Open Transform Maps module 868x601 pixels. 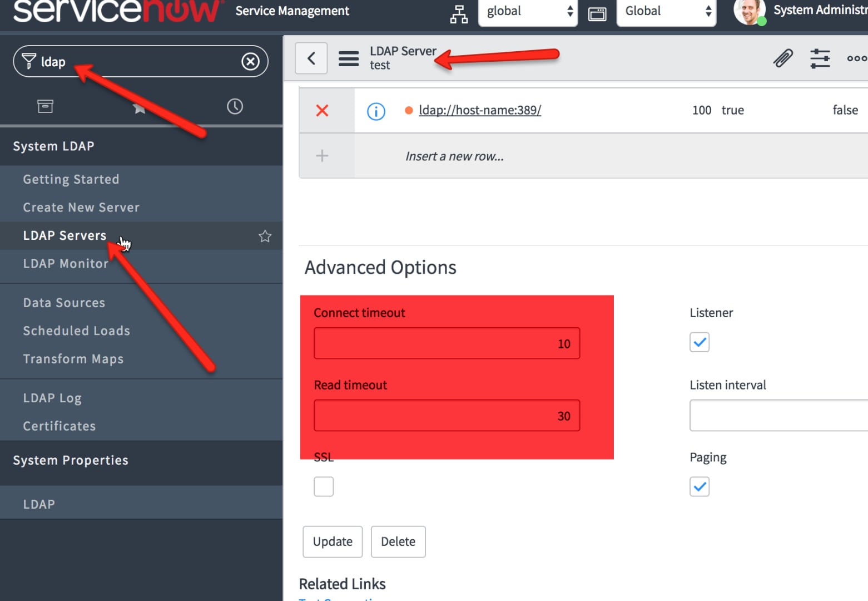(x=73, y=359)
